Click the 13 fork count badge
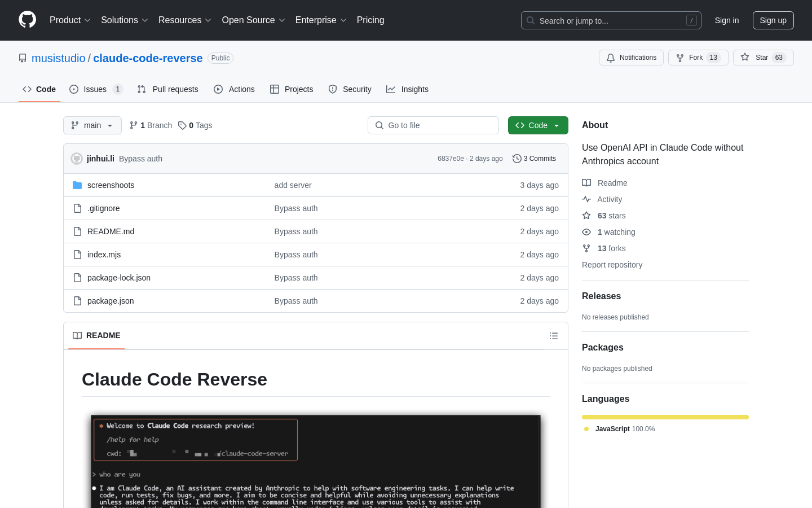This screenshot has width=812, height=508. [713, 58]
